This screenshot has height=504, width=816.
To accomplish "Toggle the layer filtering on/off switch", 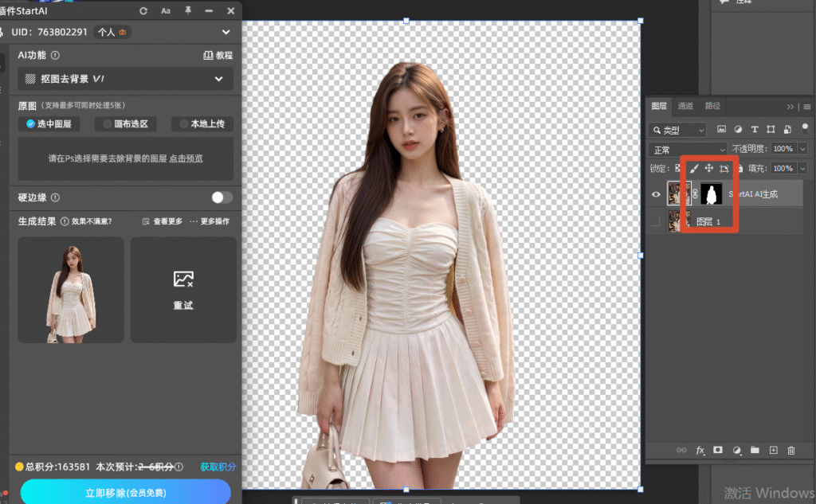I will (x=805, y=128).
